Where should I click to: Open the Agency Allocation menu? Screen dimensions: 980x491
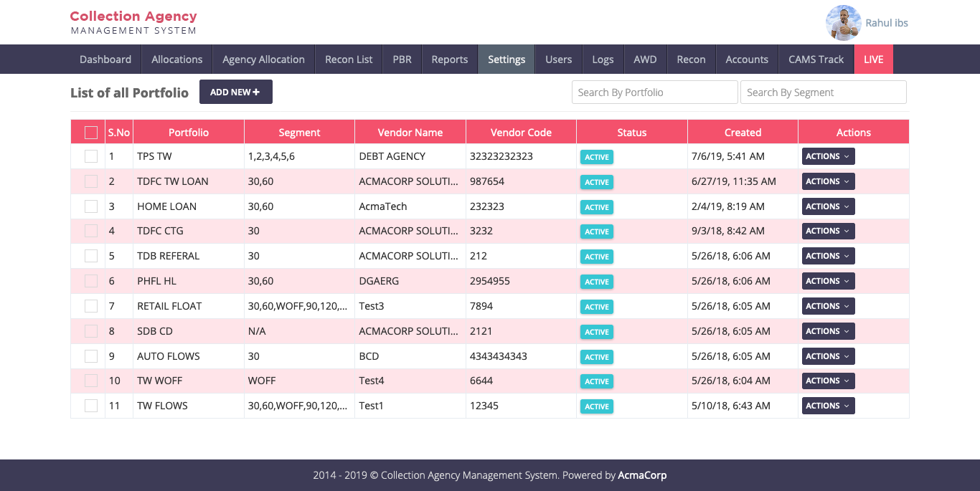[263, 59]
